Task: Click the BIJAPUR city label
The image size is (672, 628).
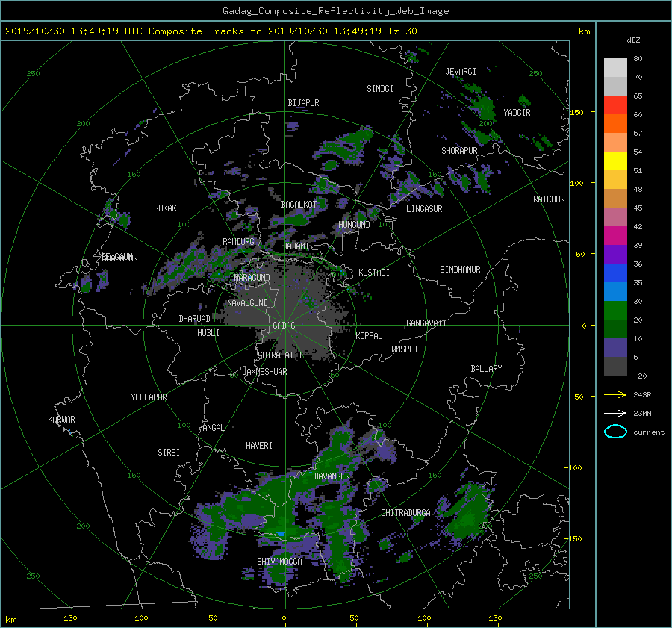Action: click(303, 103)
